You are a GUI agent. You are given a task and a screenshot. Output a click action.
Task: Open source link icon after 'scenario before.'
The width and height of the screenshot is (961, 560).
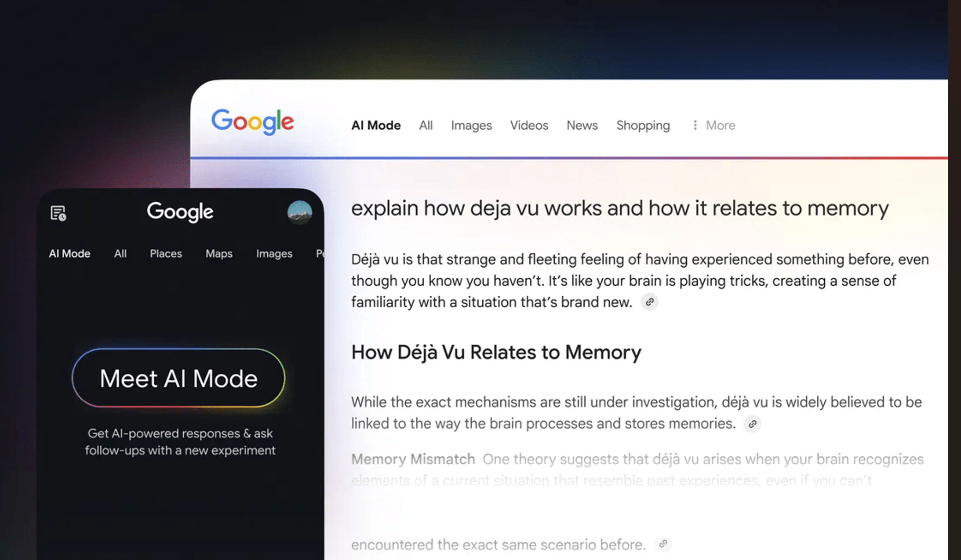pyautogui.click(x=663, y=544)
